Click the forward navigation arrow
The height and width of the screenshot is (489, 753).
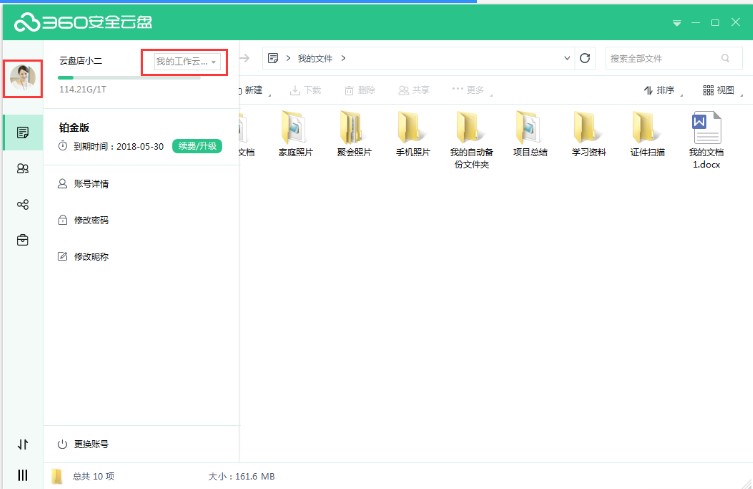point(245,58)
